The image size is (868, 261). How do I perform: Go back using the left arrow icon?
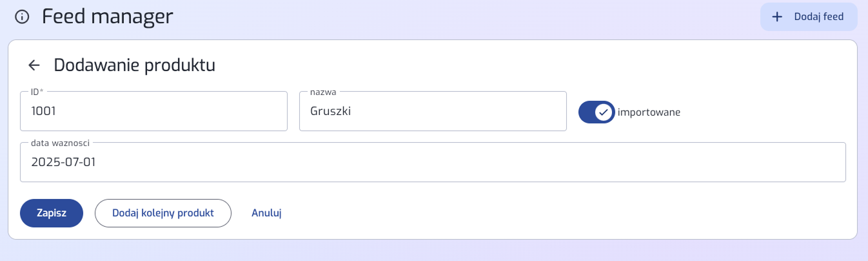[34, 65]
